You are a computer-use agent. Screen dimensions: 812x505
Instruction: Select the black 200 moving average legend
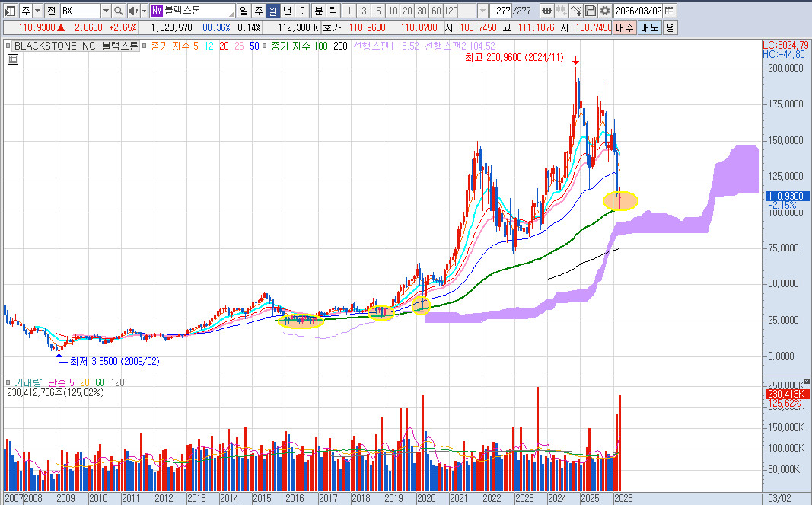[340, 46]
